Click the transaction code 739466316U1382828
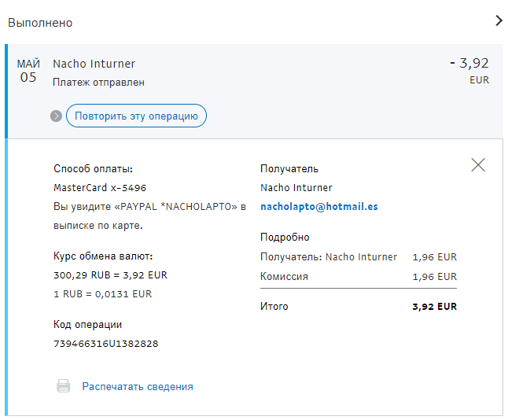Screen dimensions: 508x420 (105, 344)
